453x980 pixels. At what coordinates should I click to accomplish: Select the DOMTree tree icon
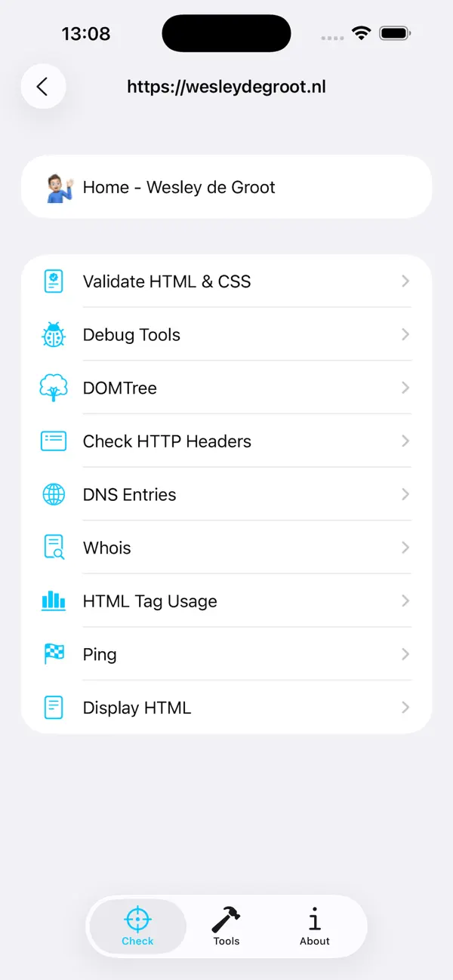tap(53, 388)
